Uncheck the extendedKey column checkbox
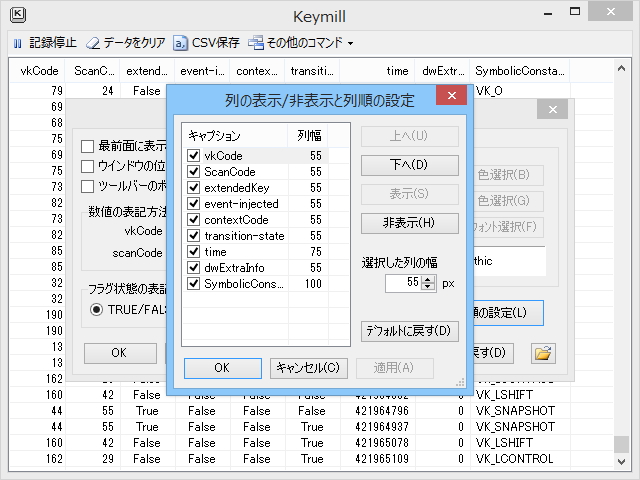Viewport: 640px width, 480px height. tap(193, 187)
